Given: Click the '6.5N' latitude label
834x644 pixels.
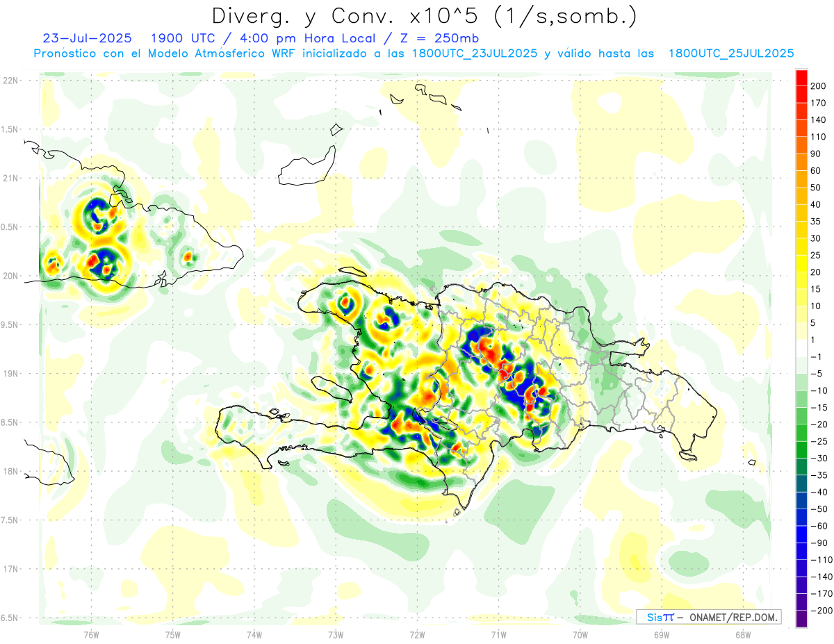Looking at the screenshot, I should pyautogui.click(x=10, y=618).
